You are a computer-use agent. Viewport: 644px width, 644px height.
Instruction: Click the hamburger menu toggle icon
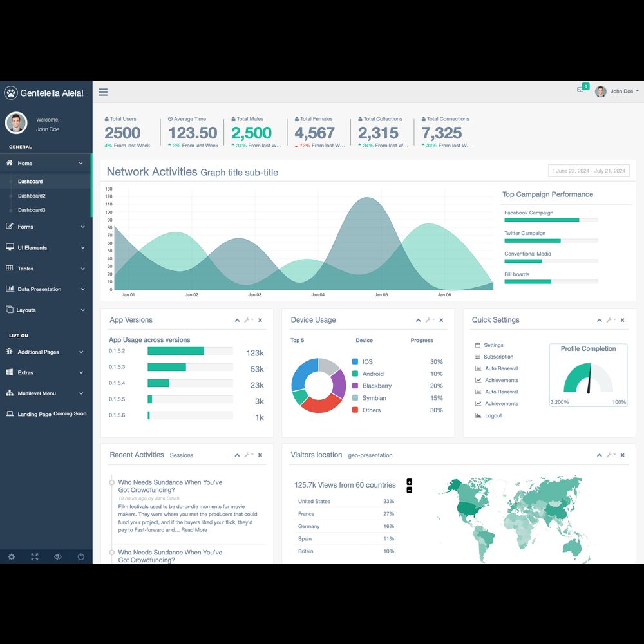point(103,92)
